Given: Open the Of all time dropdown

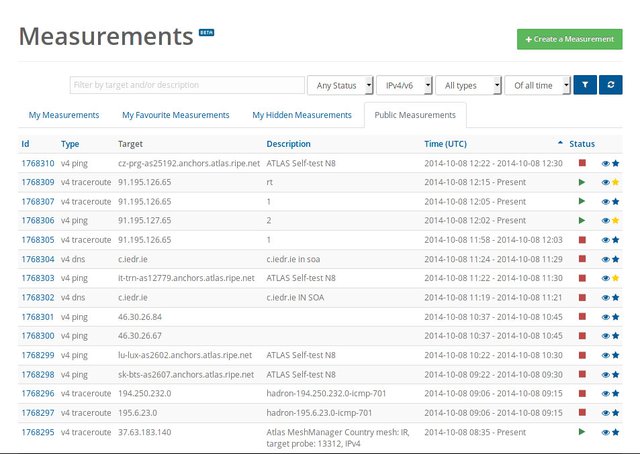Looking at the screenshot, I should tap(538, 85).
